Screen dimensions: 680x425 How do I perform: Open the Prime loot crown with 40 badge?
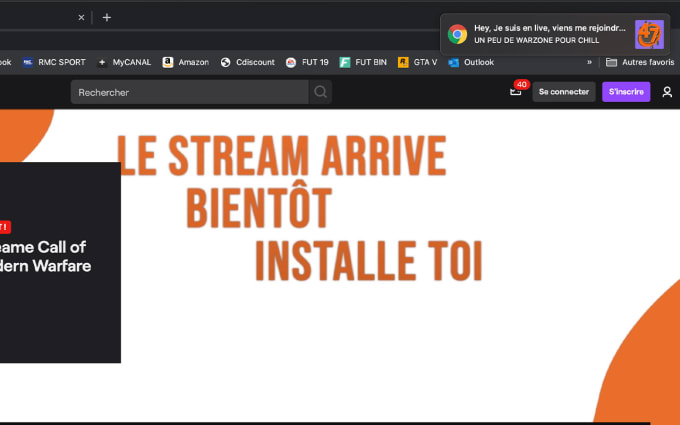[x=518, y=89]
